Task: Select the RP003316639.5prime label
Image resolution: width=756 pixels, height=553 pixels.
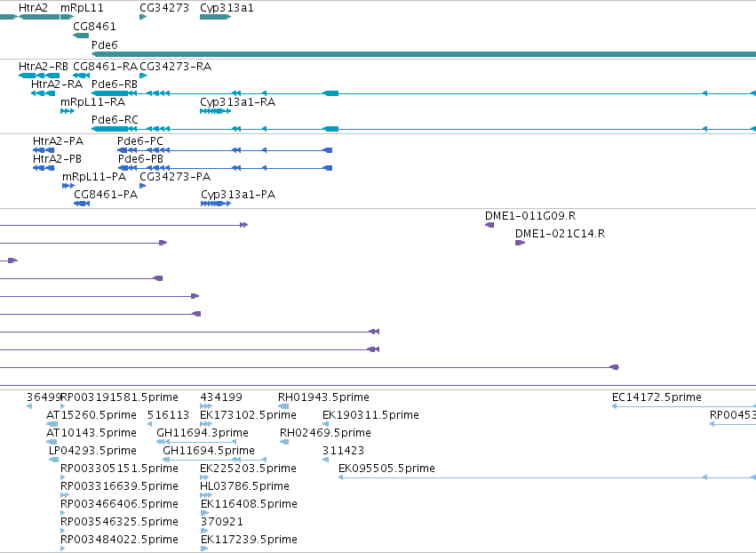Action: [x=120, y=486]
